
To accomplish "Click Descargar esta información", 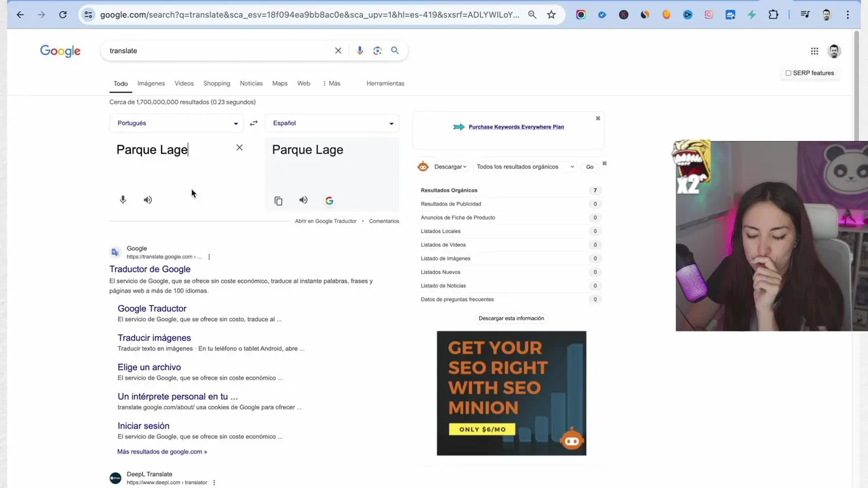I will 511,318.
